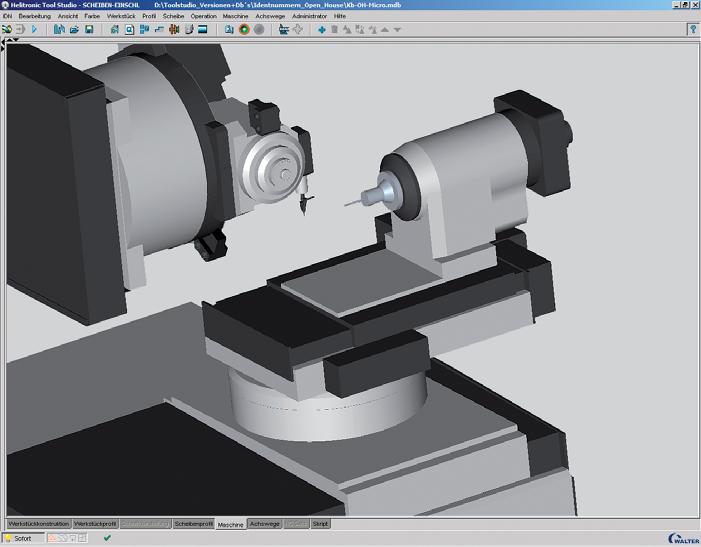Select the Maschine tab
This screenshot has height=547, width=701.
[x=231, y=524]
